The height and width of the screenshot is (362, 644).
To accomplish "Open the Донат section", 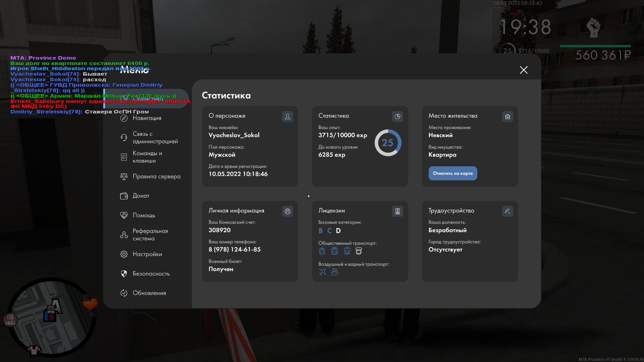I will [141, 196].
